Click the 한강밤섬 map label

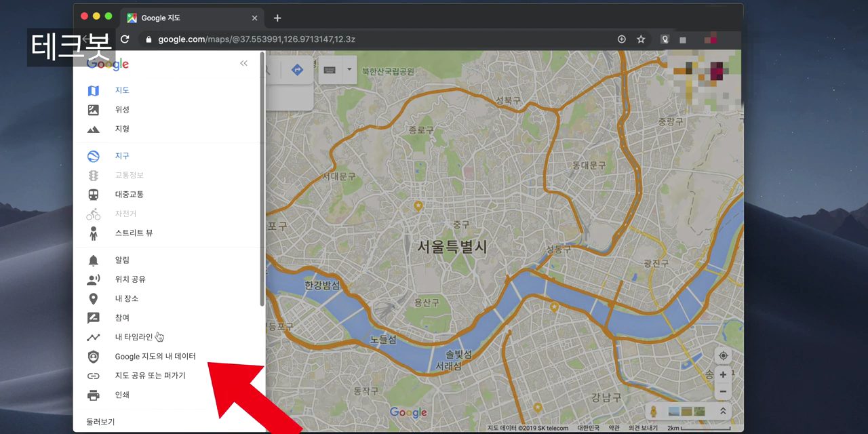point(322,285)
